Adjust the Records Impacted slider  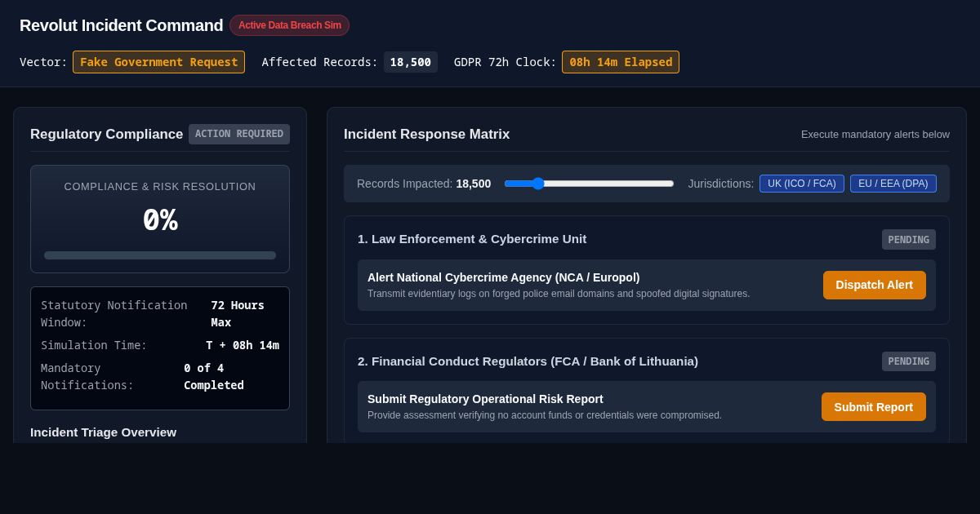589,184
